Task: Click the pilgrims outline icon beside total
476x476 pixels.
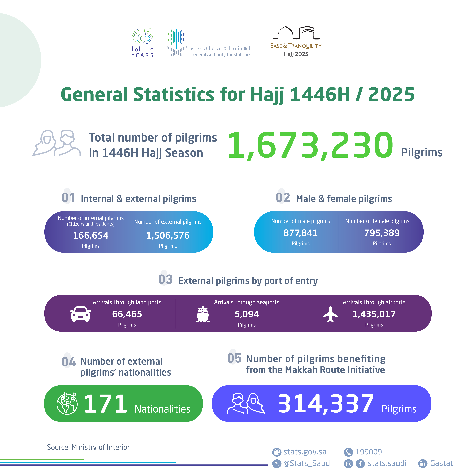Action: [x=57, y=143]
